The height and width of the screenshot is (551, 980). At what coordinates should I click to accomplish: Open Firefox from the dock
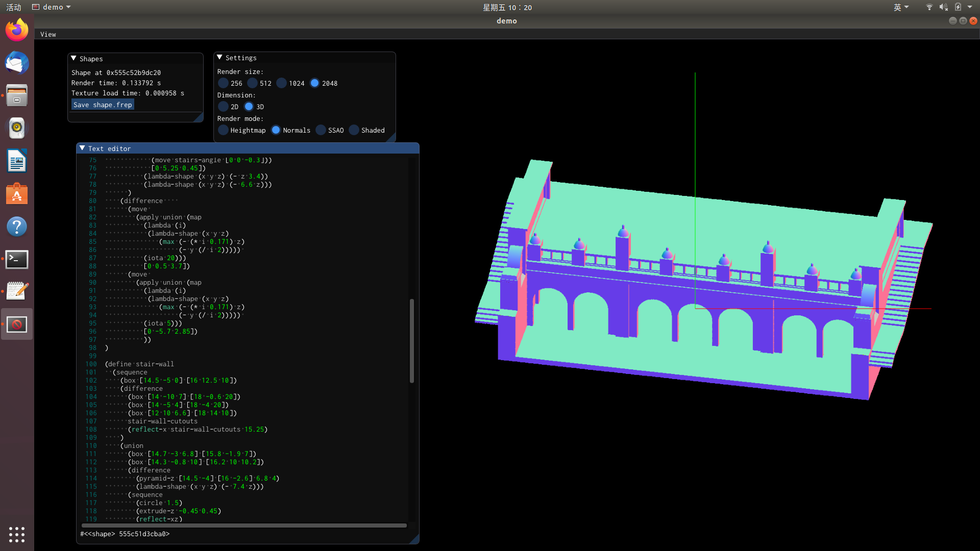click(17, 30)
